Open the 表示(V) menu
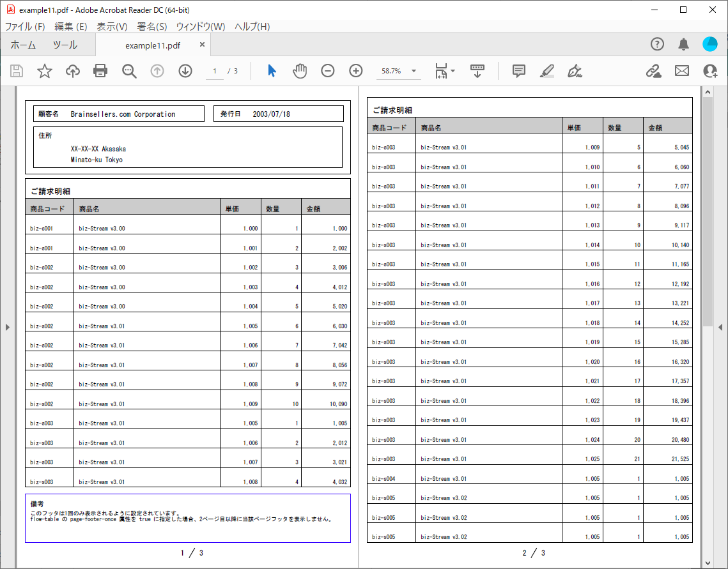This screenshot has width=728, height=569. point(112,26)
